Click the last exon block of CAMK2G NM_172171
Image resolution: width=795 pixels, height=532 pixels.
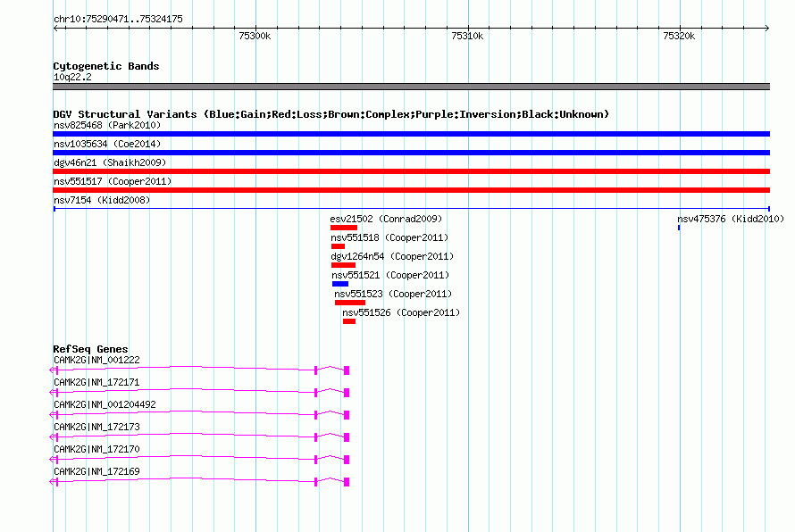pos(347,393)
